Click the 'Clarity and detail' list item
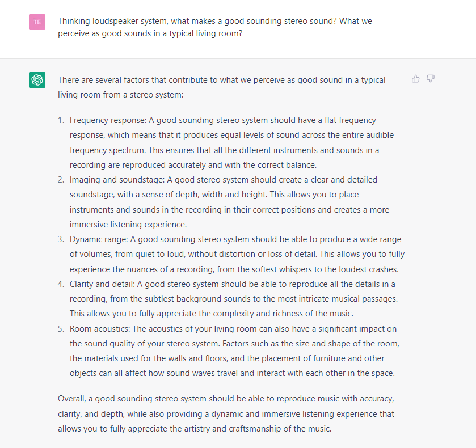 (234, 299)
